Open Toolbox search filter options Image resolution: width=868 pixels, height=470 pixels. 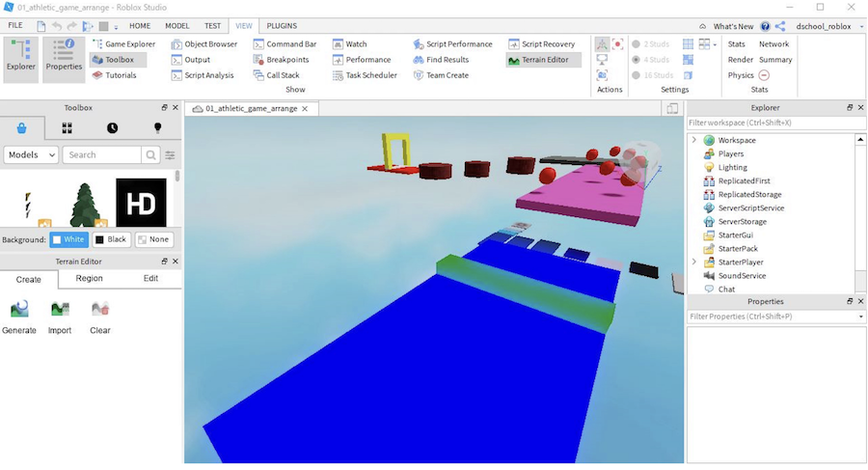coord(170,155)
